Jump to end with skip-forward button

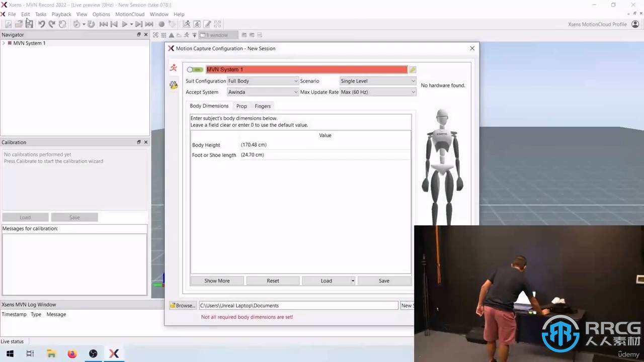click(149, 24)
